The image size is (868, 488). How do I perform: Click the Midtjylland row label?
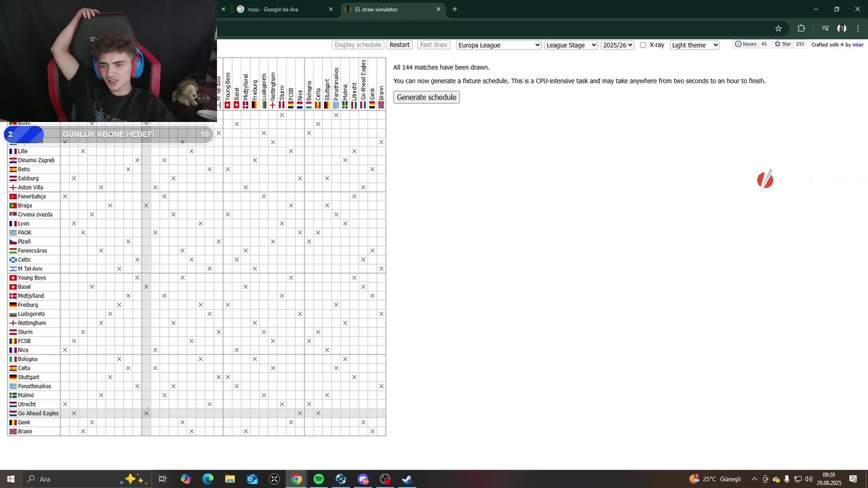31,296
